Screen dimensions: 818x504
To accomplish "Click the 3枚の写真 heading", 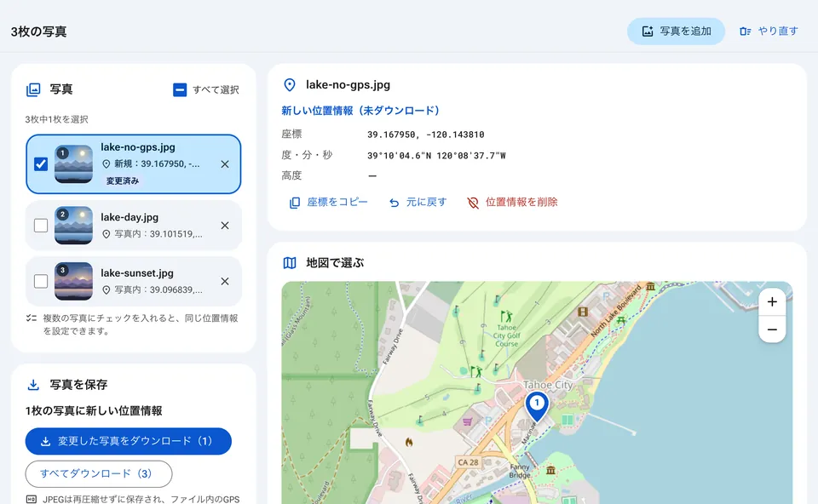I will 38,31.
